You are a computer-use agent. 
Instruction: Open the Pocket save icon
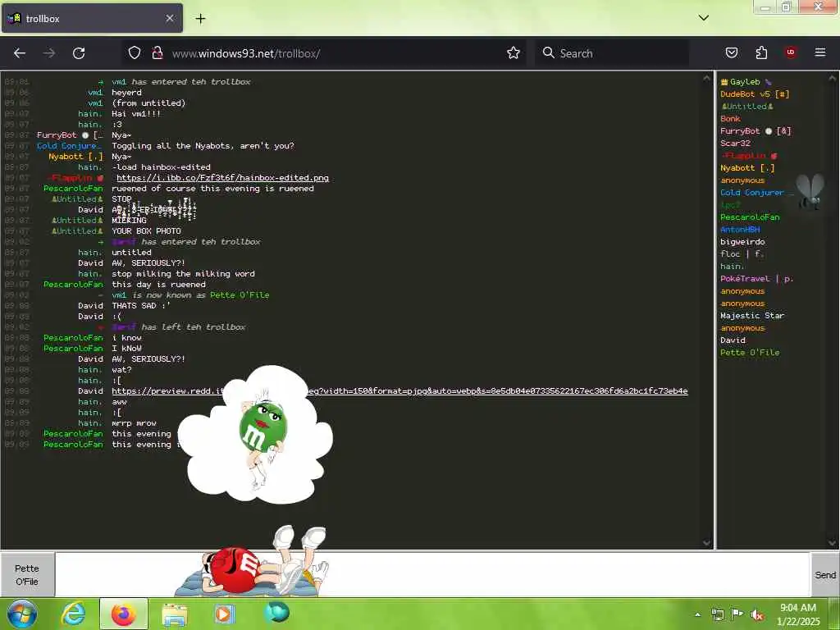731,52
